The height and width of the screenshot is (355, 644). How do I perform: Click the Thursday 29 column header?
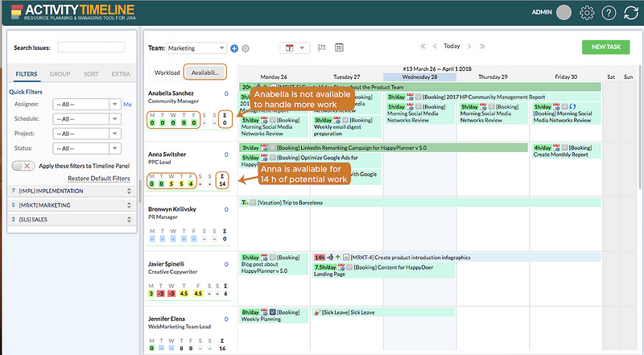coord(493,76)
